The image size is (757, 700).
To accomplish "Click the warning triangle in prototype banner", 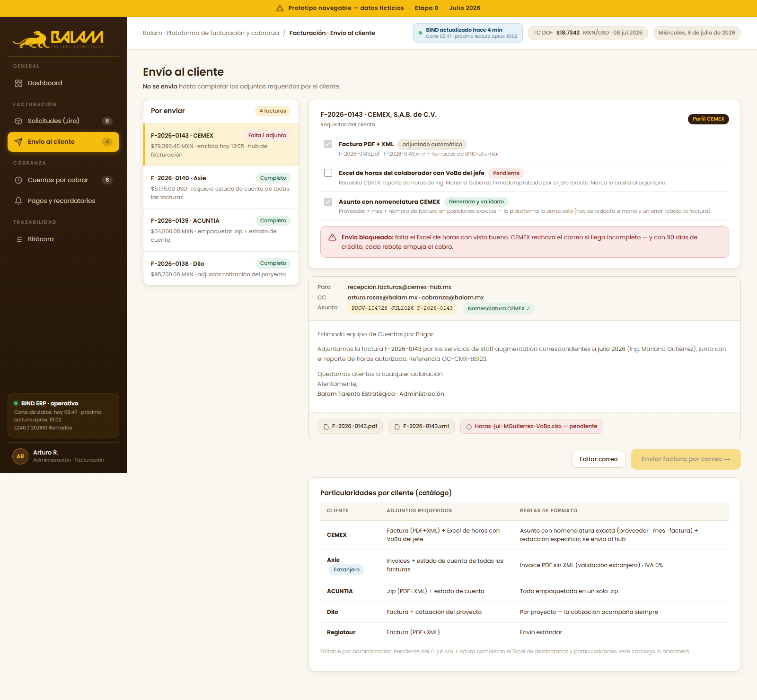I will point(280,8).
